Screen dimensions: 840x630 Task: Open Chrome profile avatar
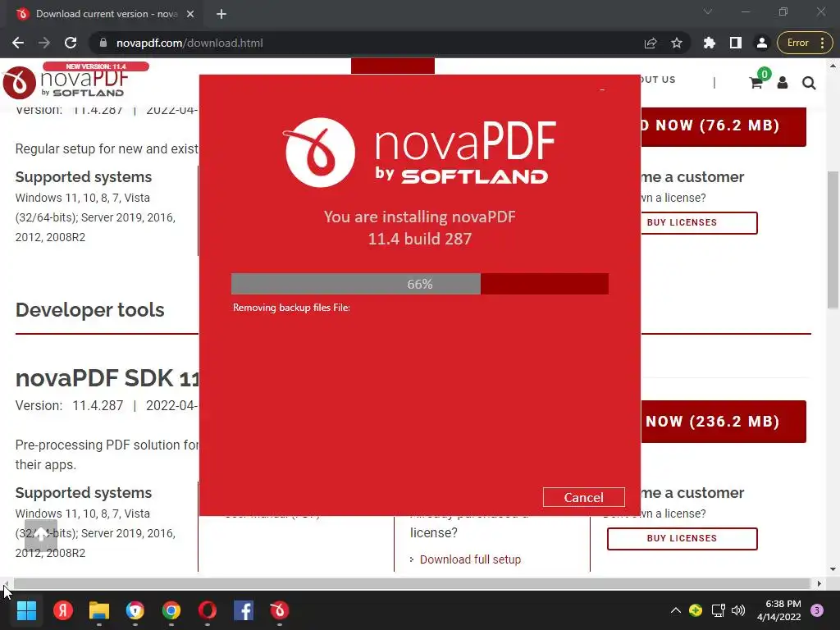tap(762, 43)
